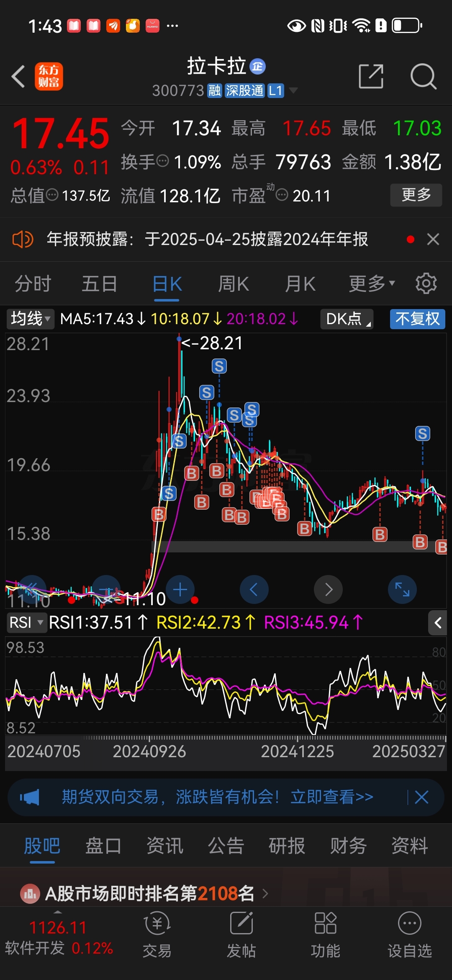452x980 pixels.
Task: Tap the futures promo megaphone icon
Action: (30, 797)
